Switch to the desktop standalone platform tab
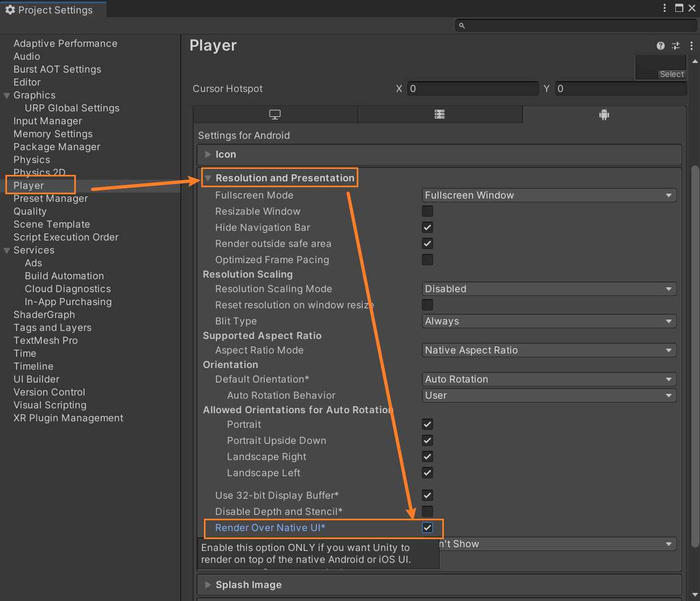 click(275, 115)
